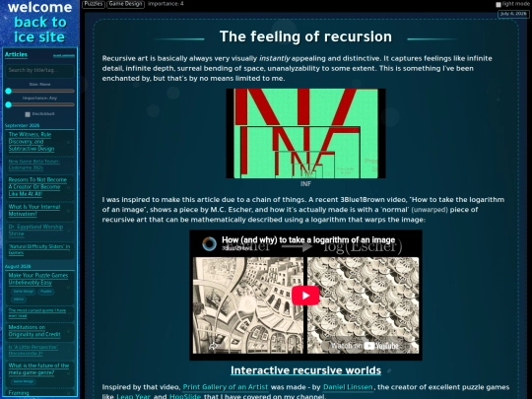Open 'Natural Difficulty Sliders' in Games article
The width and height of the screenshot is (532, 399).
point(39,249)
